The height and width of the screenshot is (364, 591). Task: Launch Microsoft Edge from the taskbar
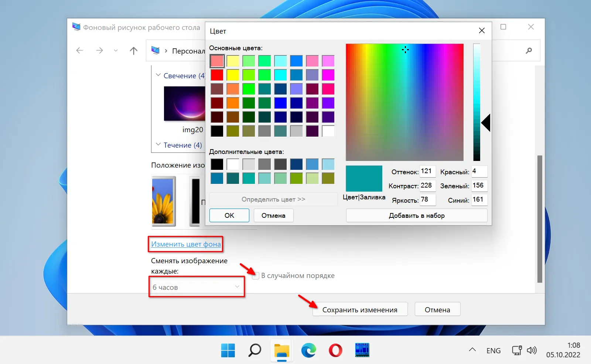pyautogui.click(x=308, y=350)
